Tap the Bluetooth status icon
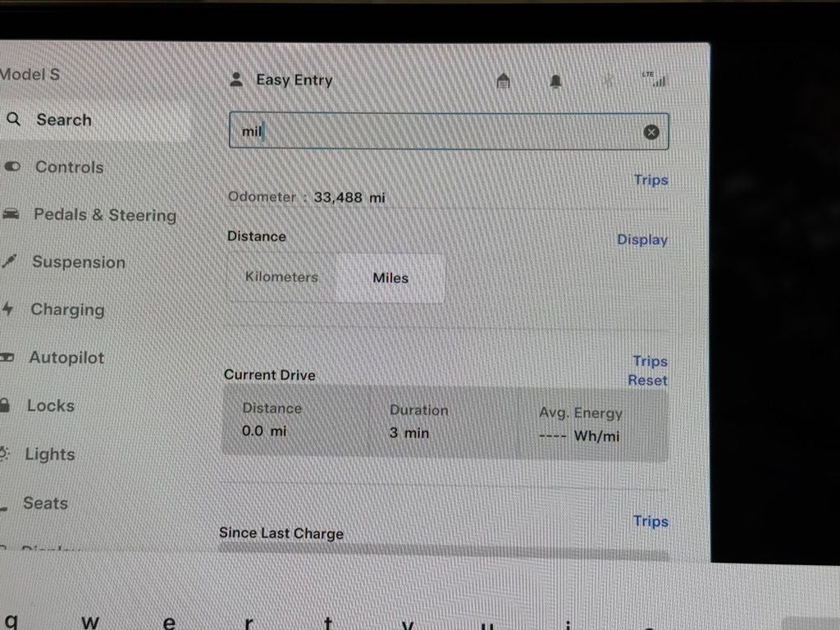This screenshot has width=840, height=630. [x=608, y=80]
